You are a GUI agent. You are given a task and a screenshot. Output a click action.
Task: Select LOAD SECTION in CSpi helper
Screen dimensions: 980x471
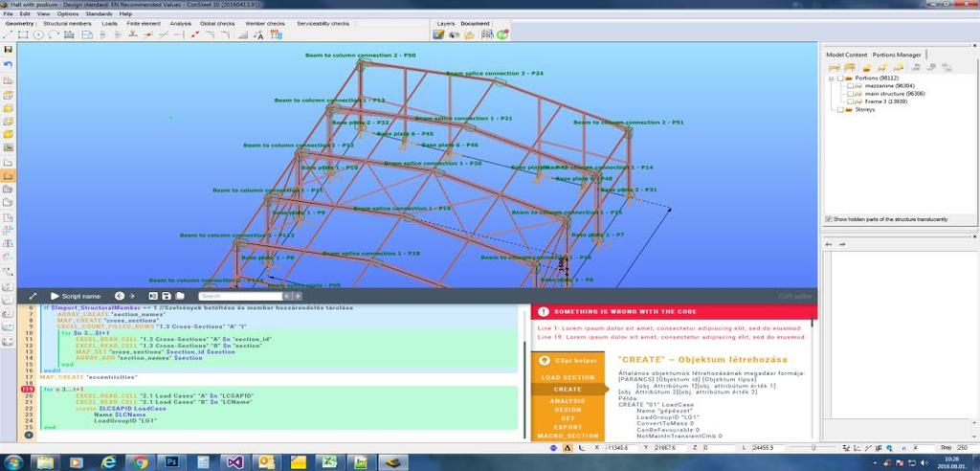click(568, 378)
